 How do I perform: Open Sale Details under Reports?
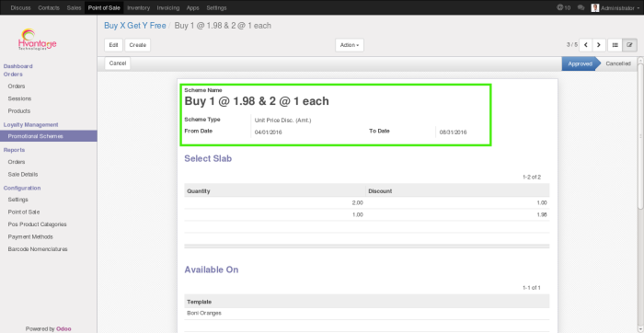point(23,174)
